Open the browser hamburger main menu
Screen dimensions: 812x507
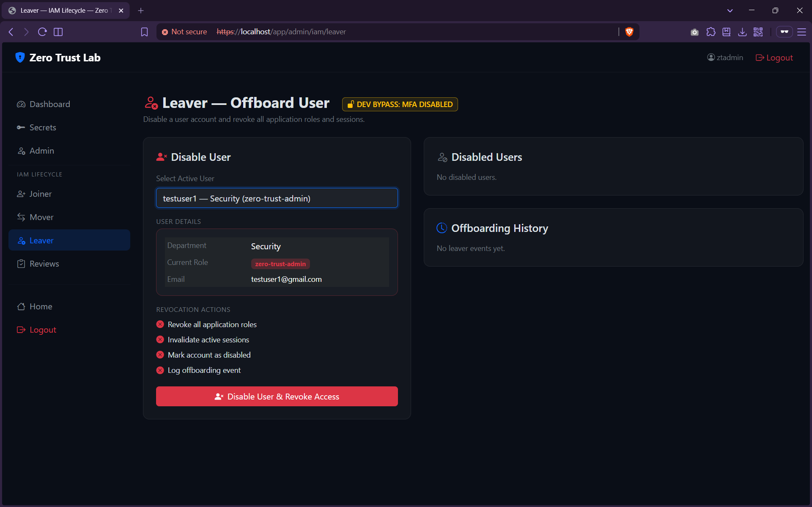coord(801,32)
